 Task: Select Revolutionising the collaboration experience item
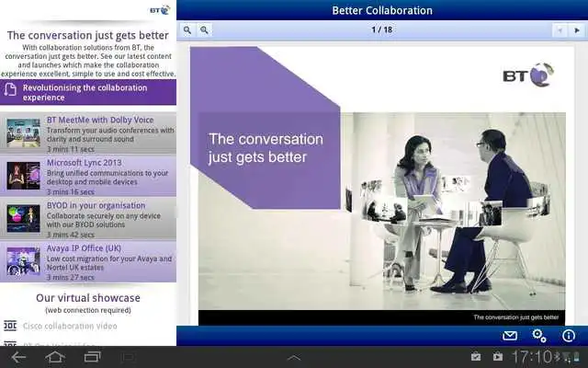click(88, 92)
